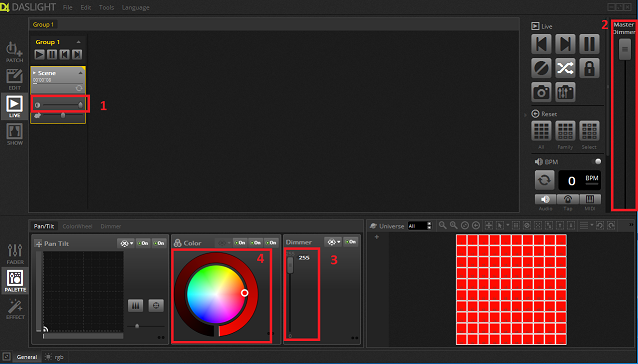Open the Universe pointer tool dropdown arrow
Image resolution: width=638 pixels, height=364 pixels.
click(x=508, y=225)
